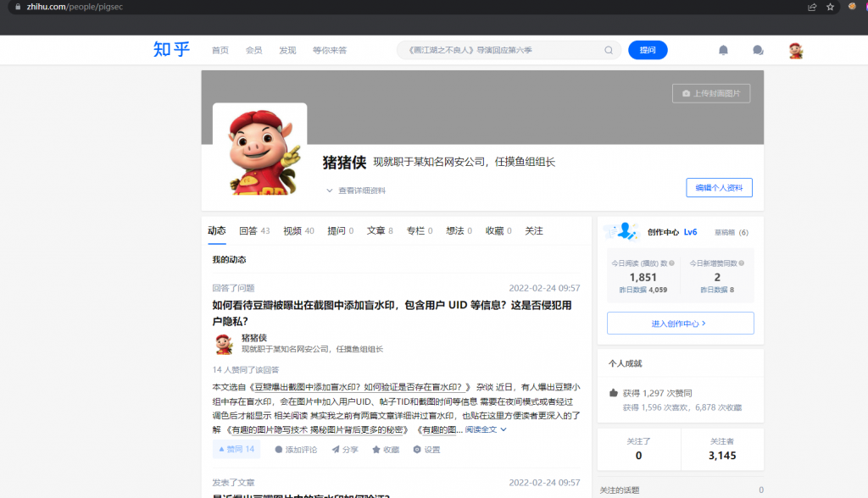Click the blue 提问 button
Screen dimensions: 868x498
(648, 50)
